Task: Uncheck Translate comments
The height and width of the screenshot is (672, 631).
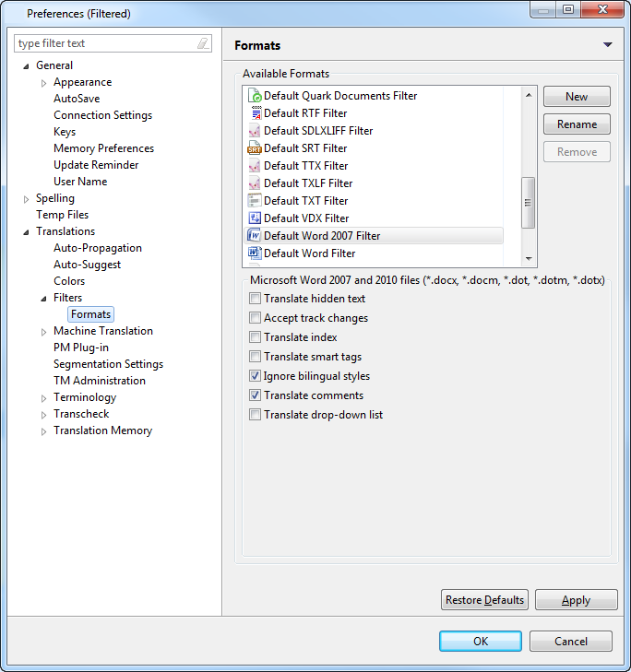Action: [x=255, y=395]
